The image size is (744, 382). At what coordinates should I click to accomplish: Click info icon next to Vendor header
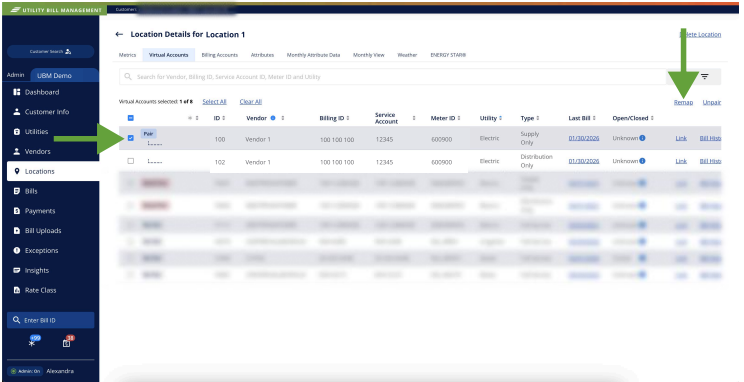tap(273, 118)
